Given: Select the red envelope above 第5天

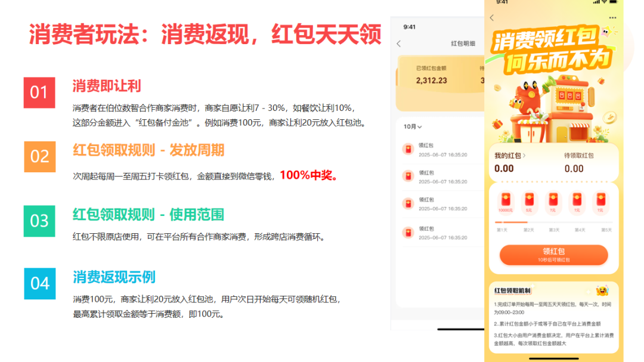Looking at the screenshot, I should (x=601, y=202).
